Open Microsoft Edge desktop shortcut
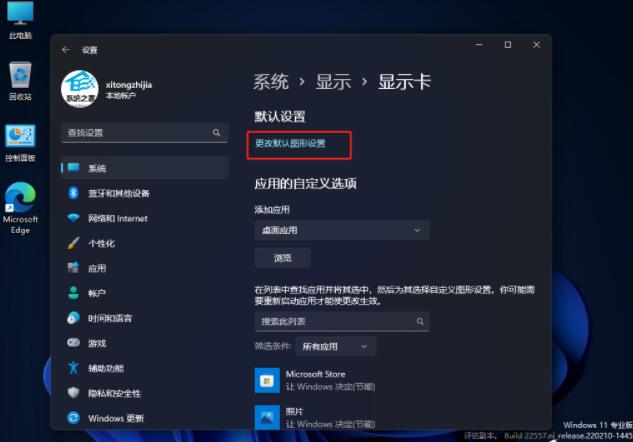Image resolution: width=633 pixels, height=442 pixels. 20,207
